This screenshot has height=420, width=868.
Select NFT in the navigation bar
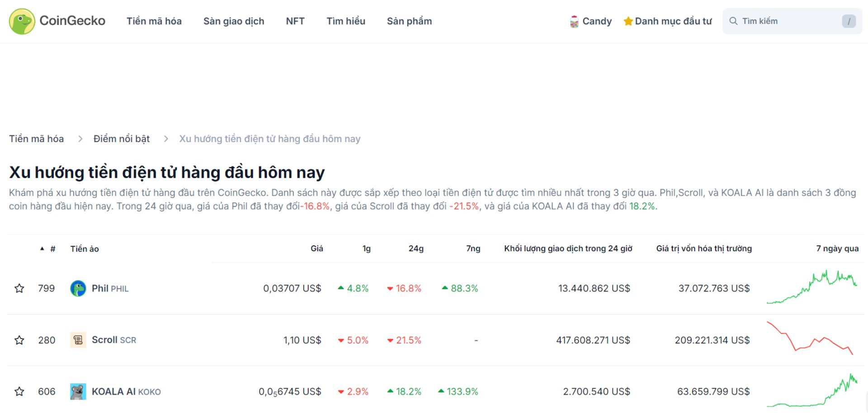pos(295,21)
